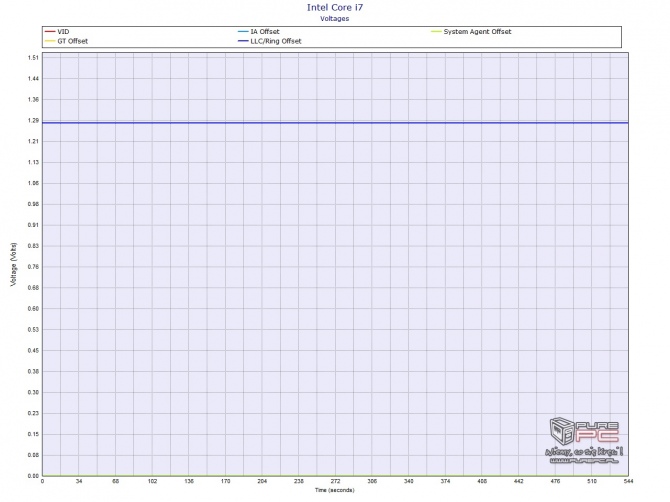This screenshot has width=670, height=502.
Task: Click the red VID color line swatch
Action: 50,32
